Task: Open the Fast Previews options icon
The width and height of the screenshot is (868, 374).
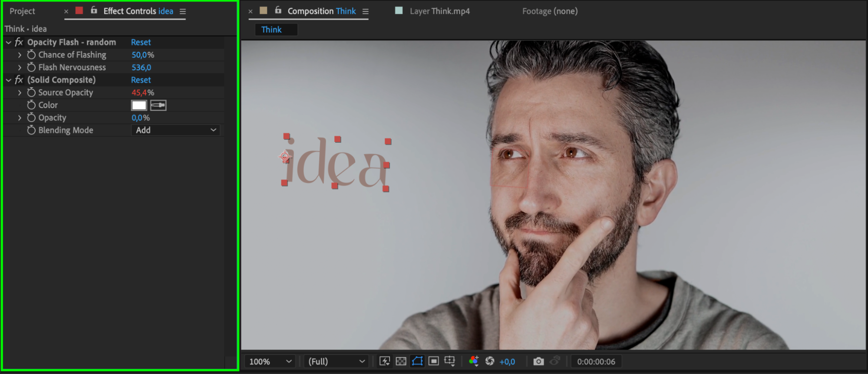Action: coord(384,361)
